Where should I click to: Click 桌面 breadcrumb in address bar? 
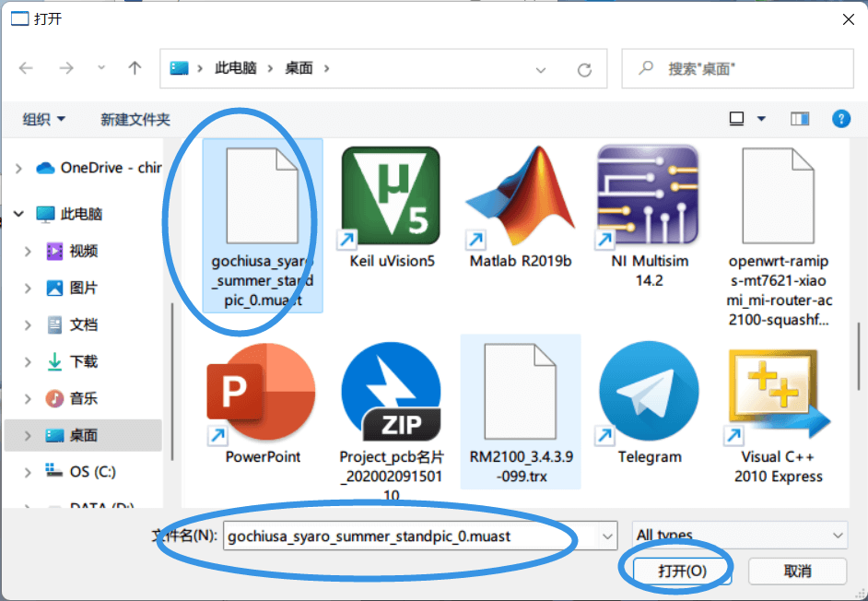(x=299, y=68)
